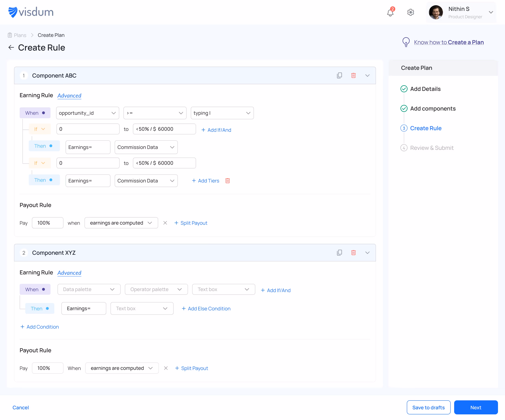Image resolution: width=505 pixels, height=420 pixels.
Task: Collapse the Component ABC section
Action: coord(367,76)
